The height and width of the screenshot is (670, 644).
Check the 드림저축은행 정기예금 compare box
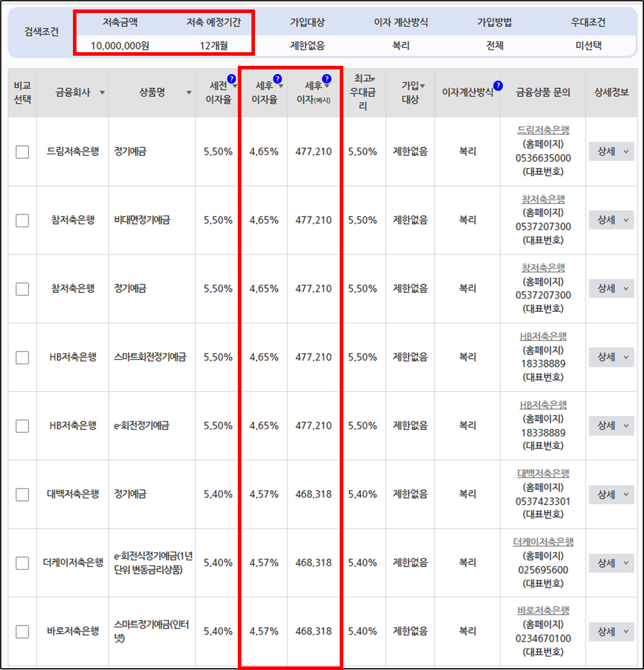(22, 152)
